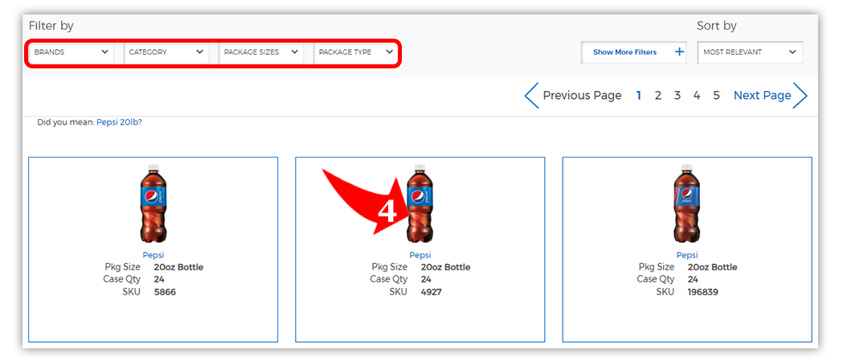Expand the Package Sizes filter
The image size is (868, 362).
coord(260,52)
